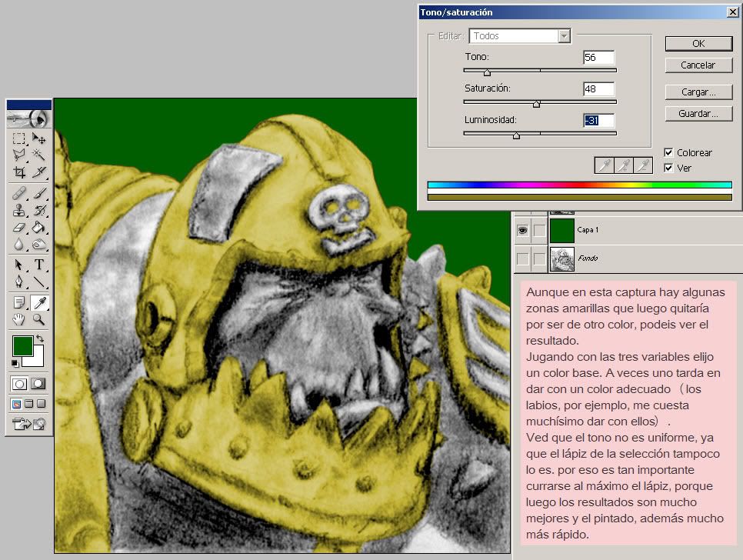The height and width of the screenshot is (560, 743).
Task: Pick the subtract-from-sample eyedropper in the dialog
Action: pos(643,165)
